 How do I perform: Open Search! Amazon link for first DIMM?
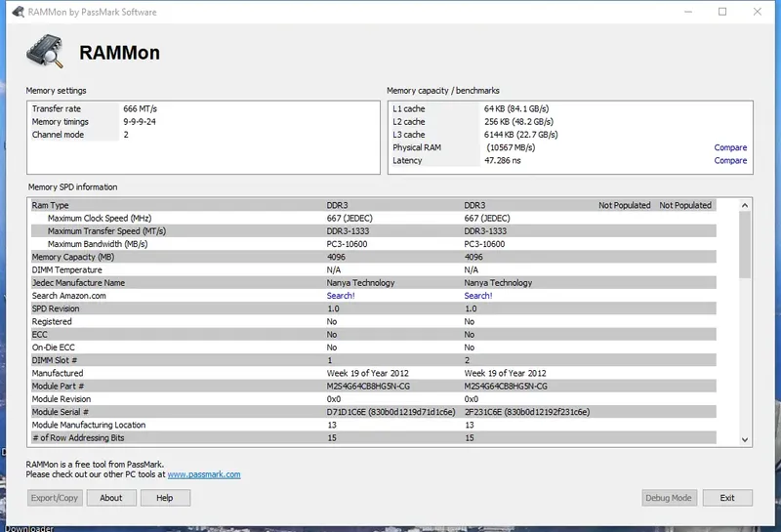341,296
